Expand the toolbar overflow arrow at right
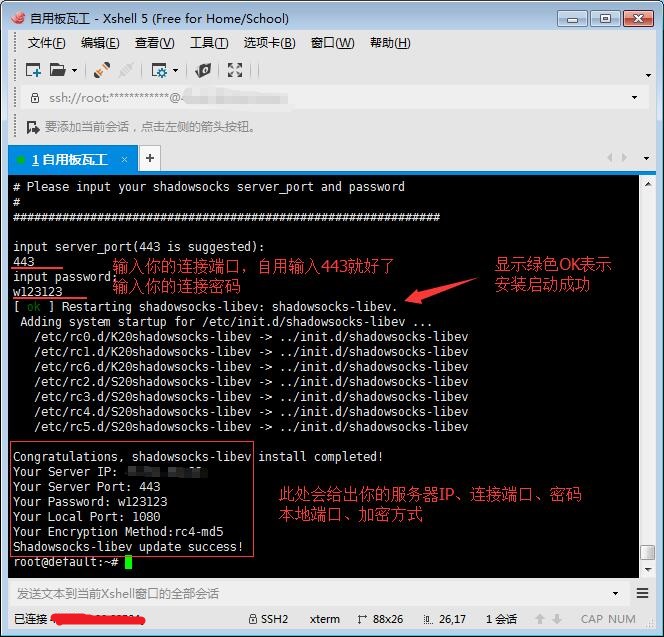 (648, 75)
